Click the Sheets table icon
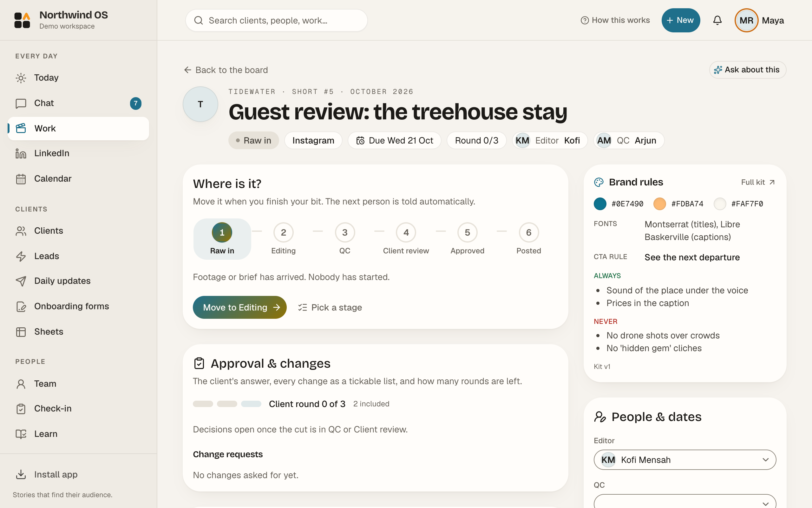The height and width of the screenshot is (508, 812). point(21,332)
